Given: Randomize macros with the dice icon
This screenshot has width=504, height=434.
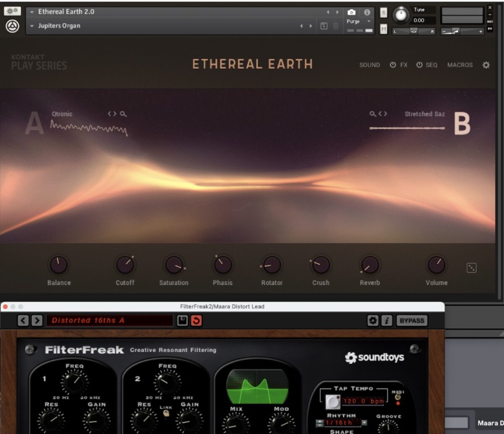Looking at the screenshot, I should click(x=472, y=268).
